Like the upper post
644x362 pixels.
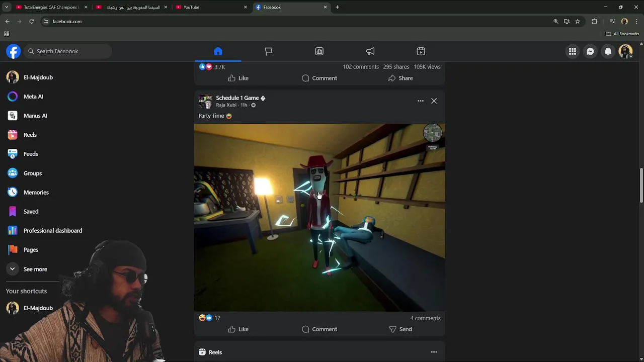pyautogui.click(x=238, y=78)
